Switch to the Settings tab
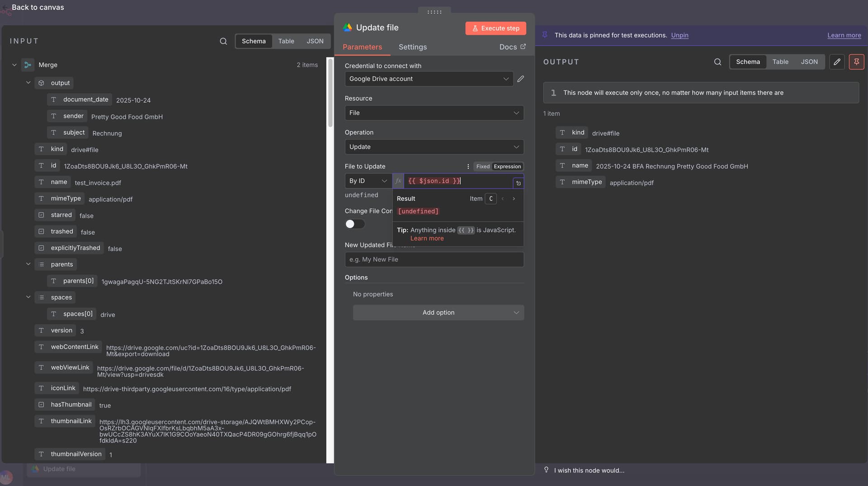 pos(412,47)
